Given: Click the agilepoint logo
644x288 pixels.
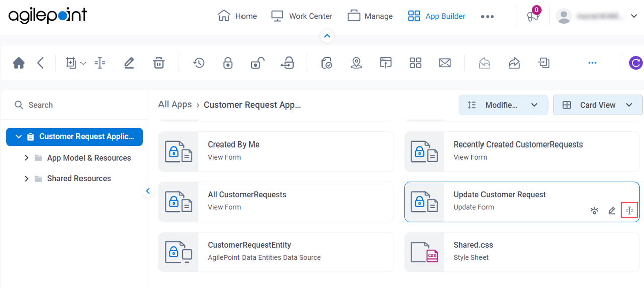Looking at the screenshot, I should point(47,16).
